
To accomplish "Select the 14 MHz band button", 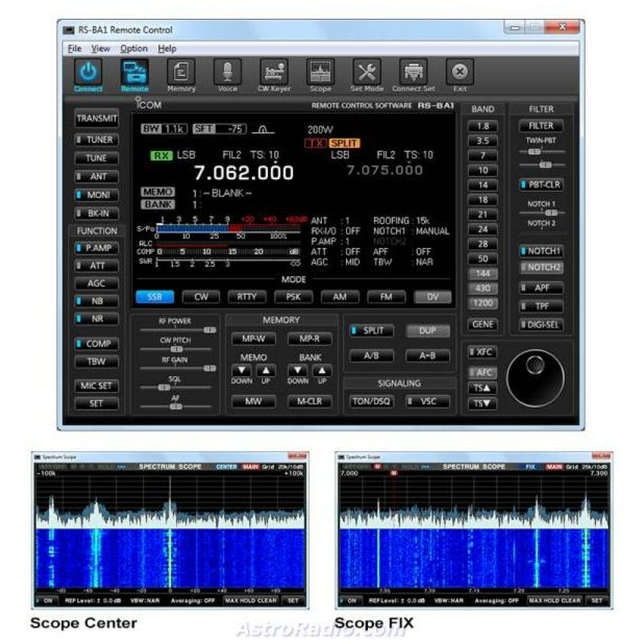I will tap(482, 186).
